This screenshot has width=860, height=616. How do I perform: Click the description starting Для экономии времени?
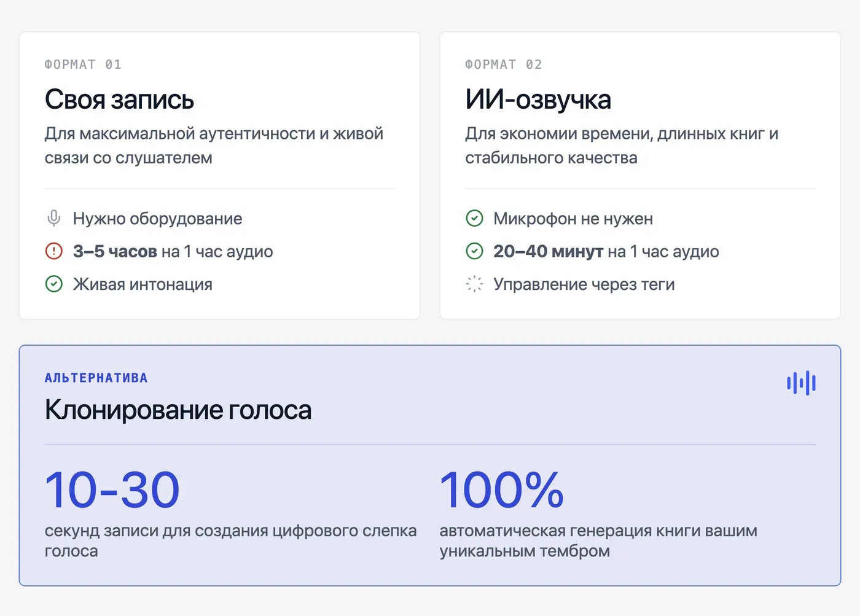622,146
